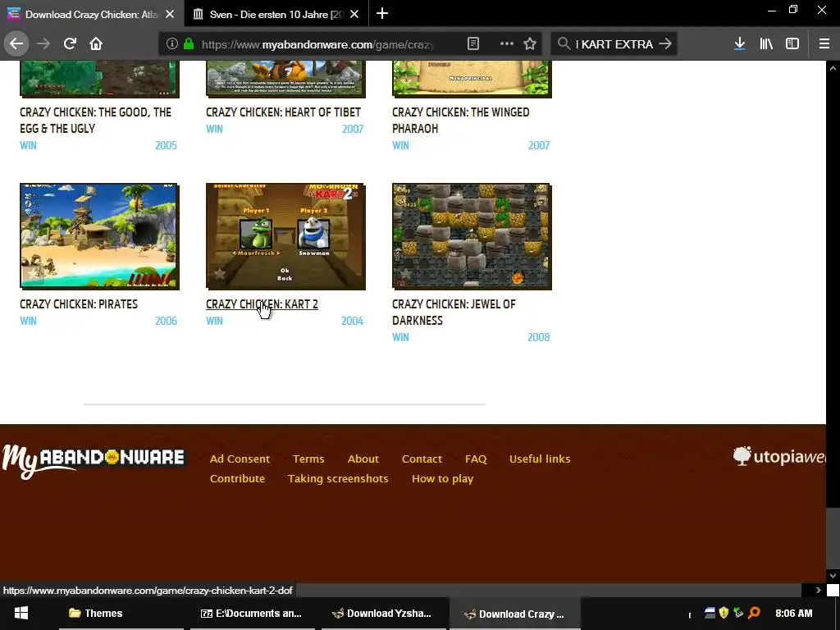
Task: Open Crazy Chicken: The Winged Pharaoh link
Action: click(x=461, y=120)
